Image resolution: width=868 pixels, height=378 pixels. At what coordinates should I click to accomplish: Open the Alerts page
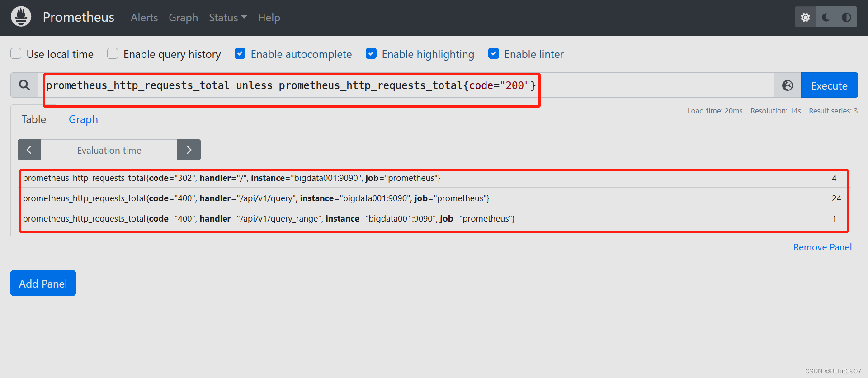point(144,18)
